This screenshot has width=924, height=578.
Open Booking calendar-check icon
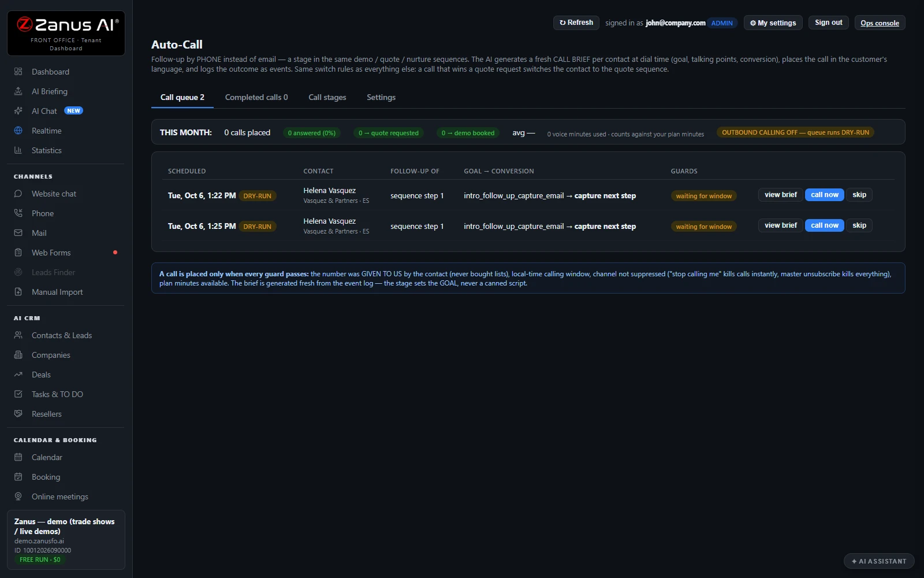(x=18, y=477)
